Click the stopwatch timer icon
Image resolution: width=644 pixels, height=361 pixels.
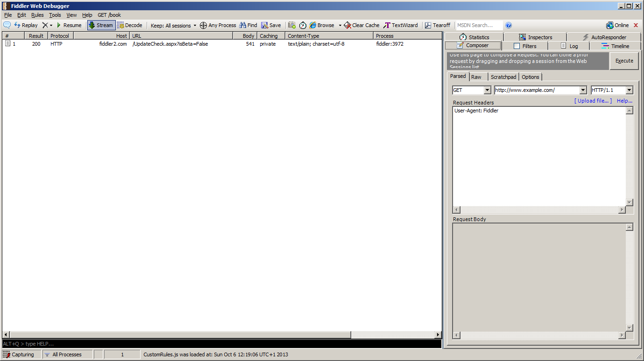pos(303,25)
